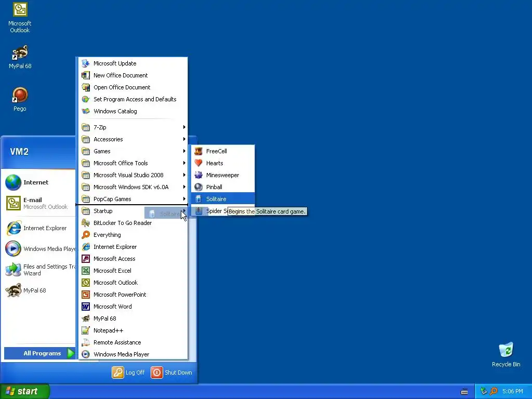Expand the PopCap Games submenu arrow

point(184,199)
